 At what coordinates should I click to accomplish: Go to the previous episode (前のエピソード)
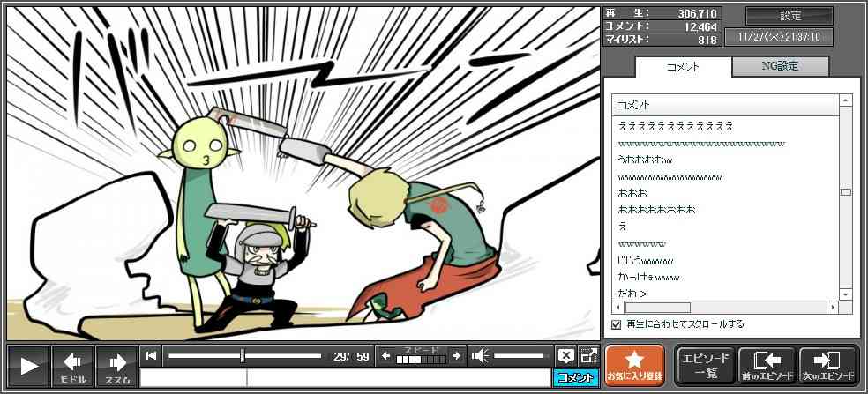[x=767, y=365]
